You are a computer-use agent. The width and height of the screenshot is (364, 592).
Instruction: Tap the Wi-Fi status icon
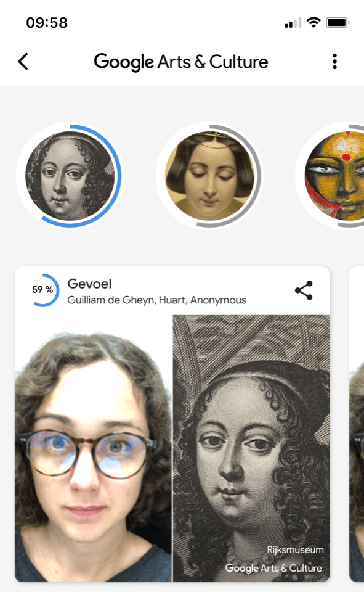(313, 23)
